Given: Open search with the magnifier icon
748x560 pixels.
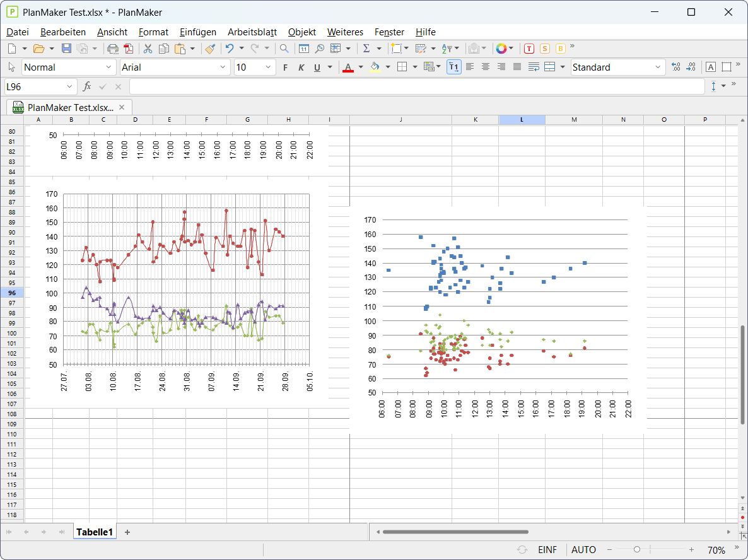Looking at the screenshot, I should point(284,48).
